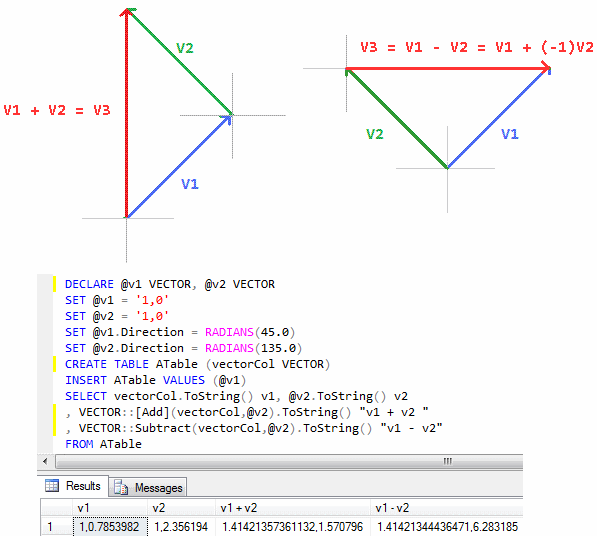Click the Messages document icon
This screenshot has height=536, width=597.
[121, 487]
